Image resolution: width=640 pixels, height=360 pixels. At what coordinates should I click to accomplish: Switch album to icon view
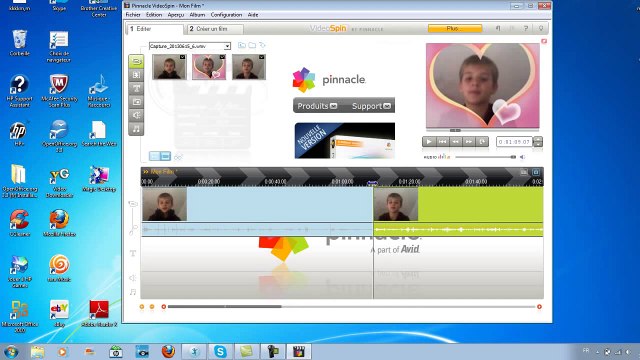(x=154, y=156)
